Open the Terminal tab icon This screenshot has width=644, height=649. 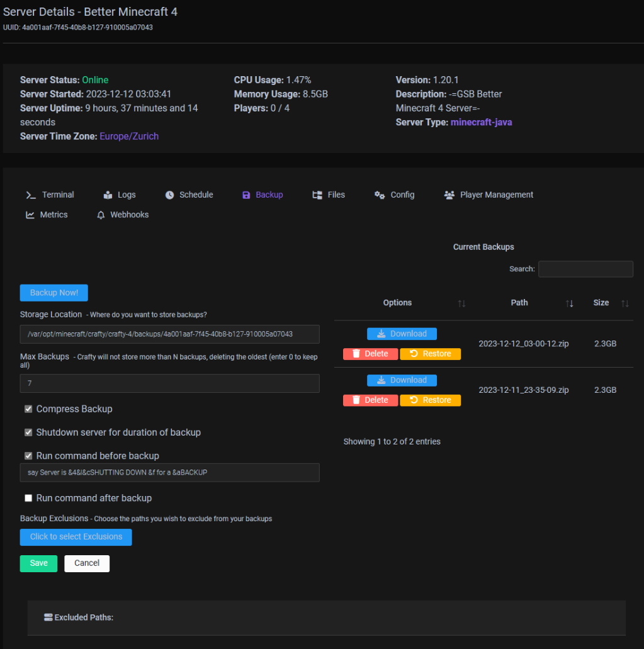[30, 195]
